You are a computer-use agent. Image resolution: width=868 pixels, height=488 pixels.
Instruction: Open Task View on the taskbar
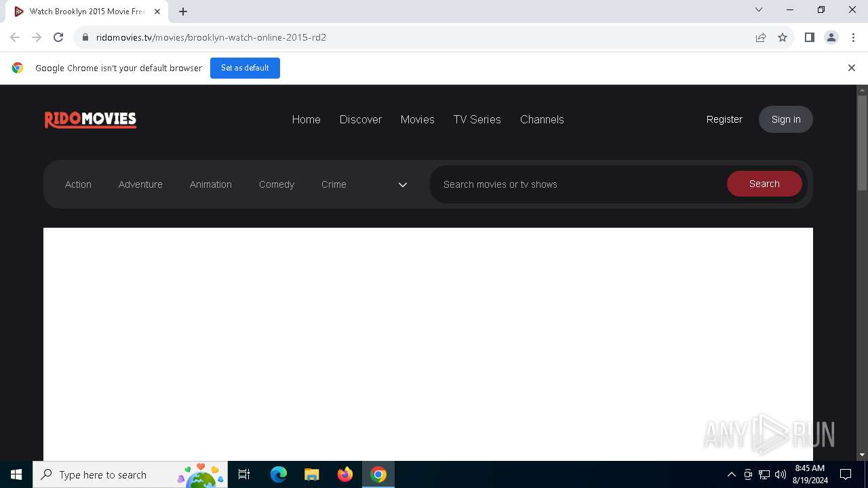click(x=244, y=474)
